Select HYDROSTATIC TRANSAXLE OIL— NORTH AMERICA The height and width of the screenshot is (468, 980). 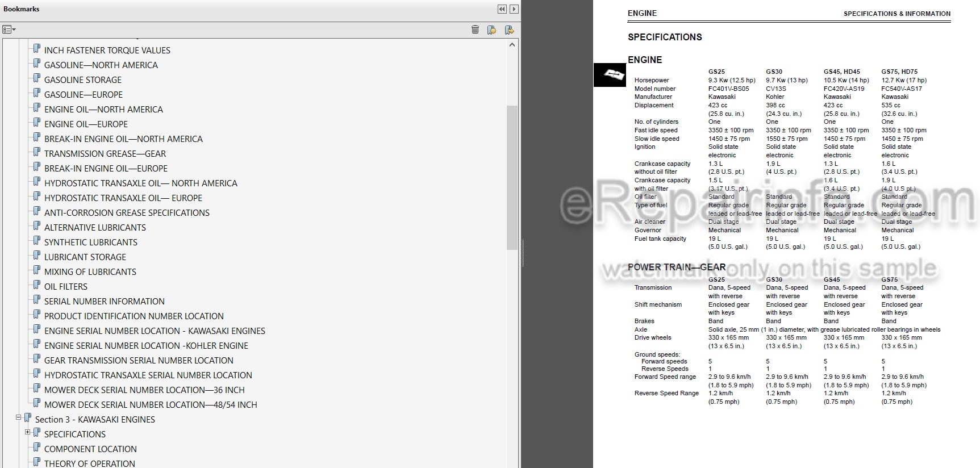[141, 183]
